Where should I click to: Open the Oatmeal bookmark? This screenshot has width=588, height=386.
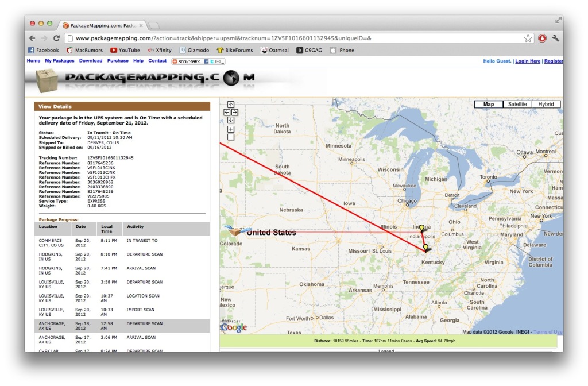click(275, 51)
